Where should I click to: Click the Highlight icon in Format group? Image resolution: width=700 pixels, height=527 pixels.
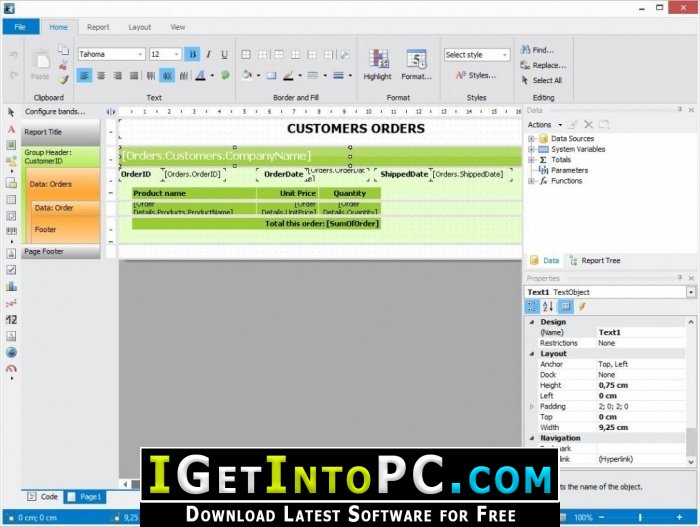(378, 59)
